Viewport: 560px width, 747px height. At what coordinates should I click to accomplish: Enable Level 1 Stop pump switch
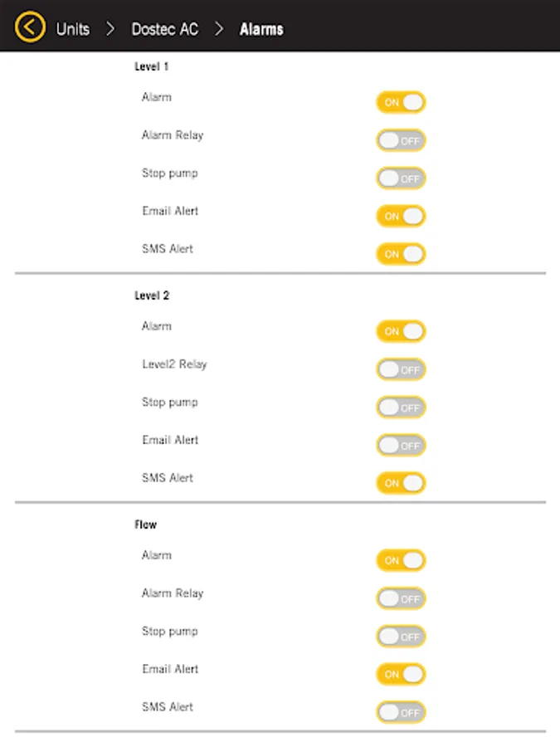coord(401,178)
